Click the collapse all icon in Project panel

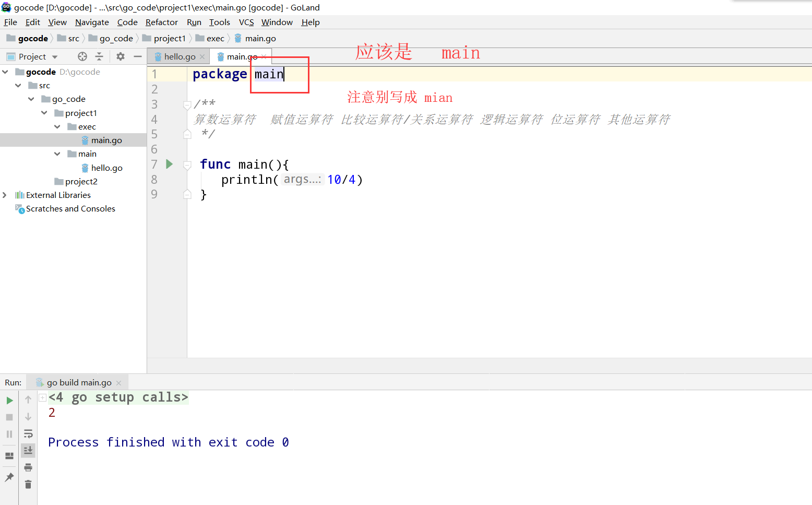pos(99,56)
